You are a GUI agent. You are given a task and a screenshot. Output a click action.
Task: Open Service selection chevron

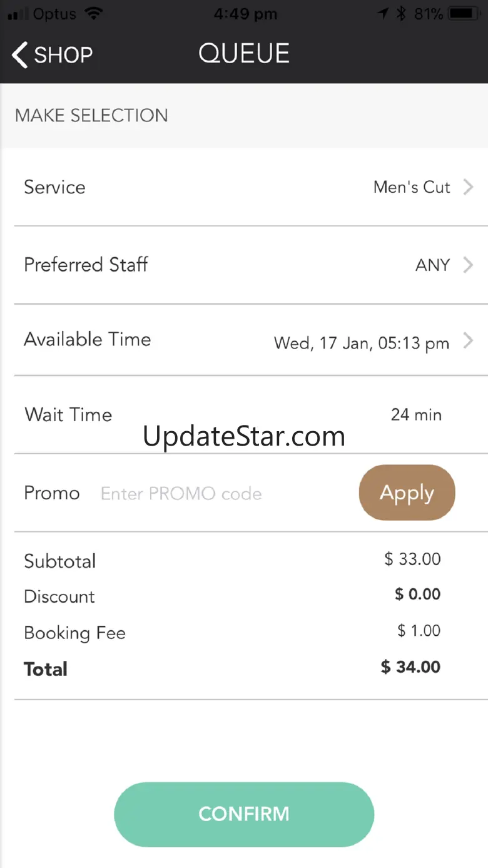click(x=468, y=187)
